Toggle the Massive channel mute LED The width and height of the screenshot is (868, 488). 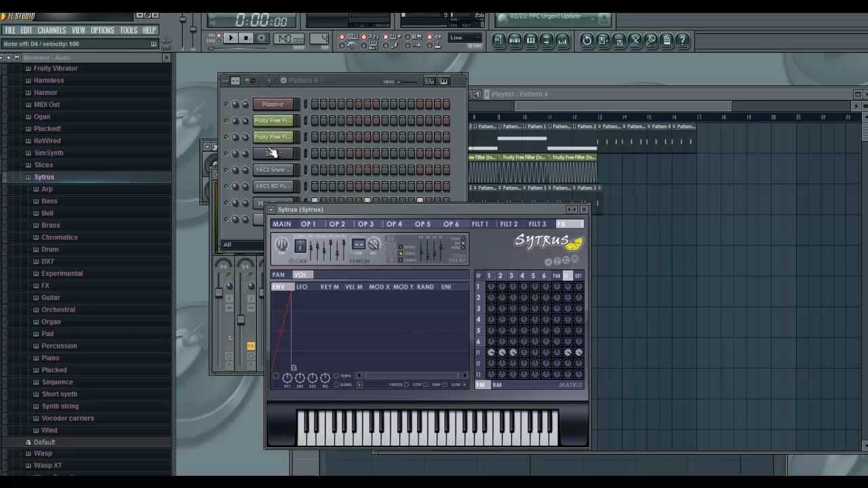[226, 104]
